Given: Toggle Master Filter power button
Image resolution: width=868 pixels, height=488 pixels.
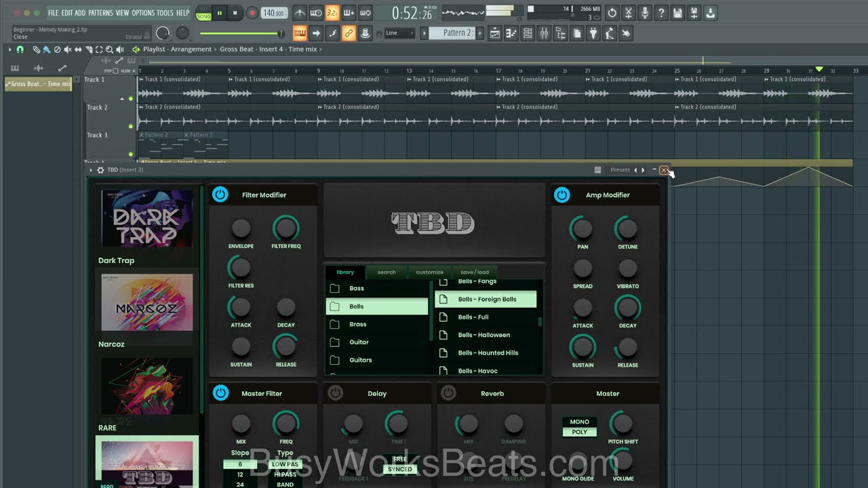Looking at the screenshot, I should 220,393.
